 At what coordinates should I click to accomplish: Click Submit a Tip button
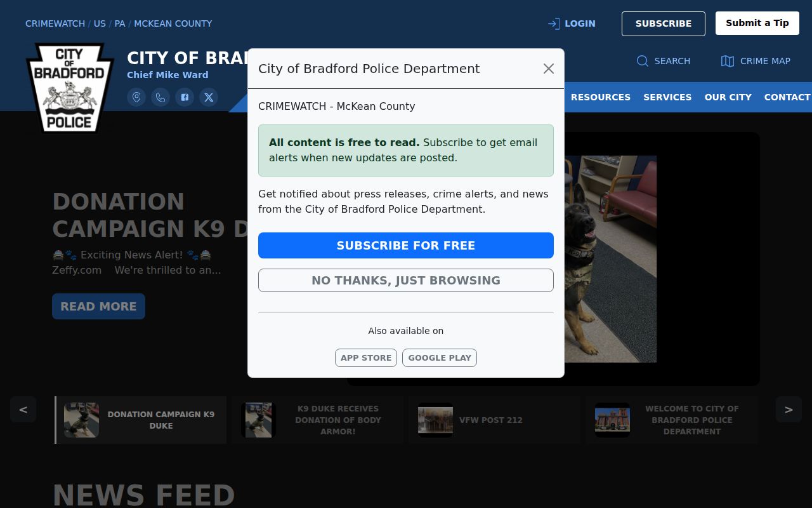(x=757, y=23)
